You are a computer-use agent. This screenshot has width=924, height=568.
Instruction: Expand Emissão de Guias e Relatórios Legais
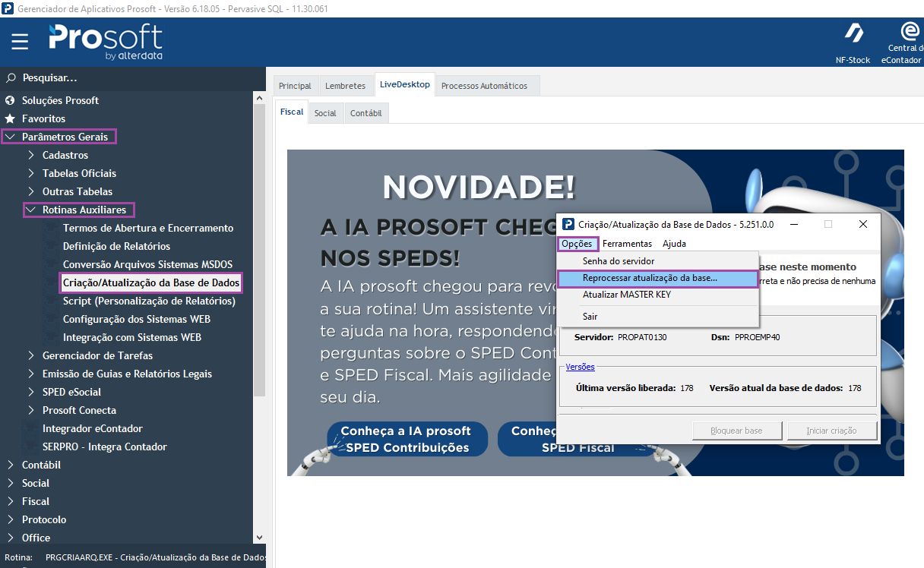click(x=31, y=374)
